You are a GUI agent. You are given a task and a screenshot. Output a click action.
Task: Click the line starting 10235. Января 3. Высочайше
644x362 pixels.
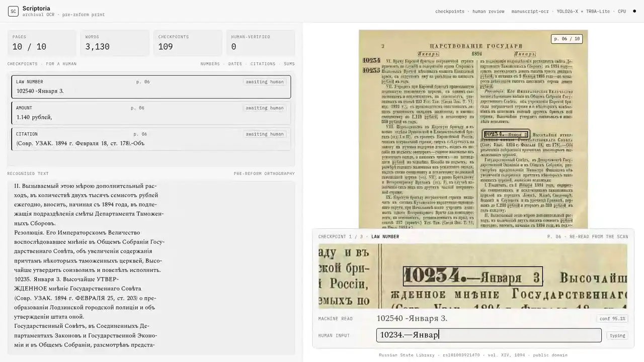66,279
